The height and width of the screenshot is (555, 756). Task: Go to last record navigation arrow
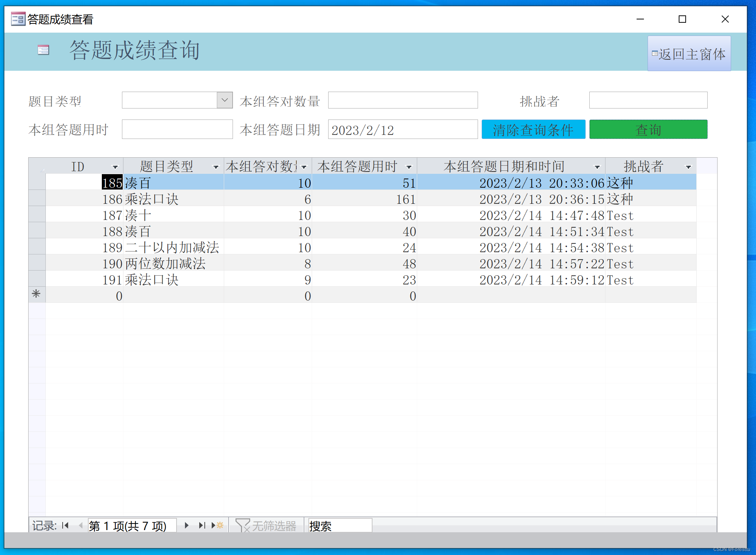click(202, 525)
